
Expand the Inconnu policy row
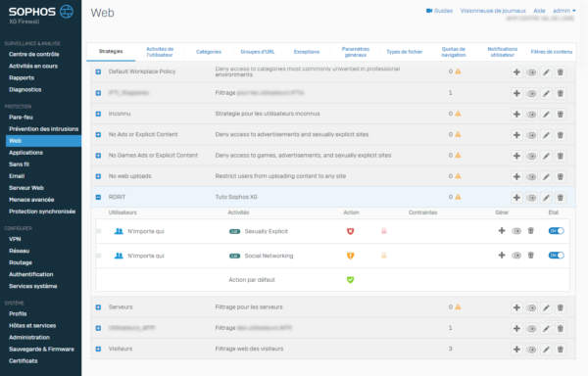coord(98,114)
